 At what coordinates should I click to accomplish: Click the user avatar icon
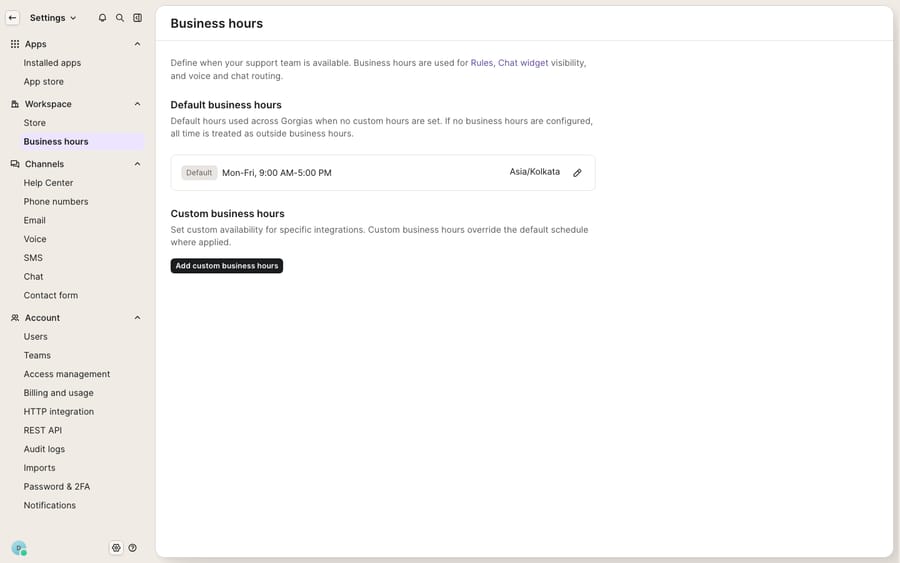coord(19,548)
